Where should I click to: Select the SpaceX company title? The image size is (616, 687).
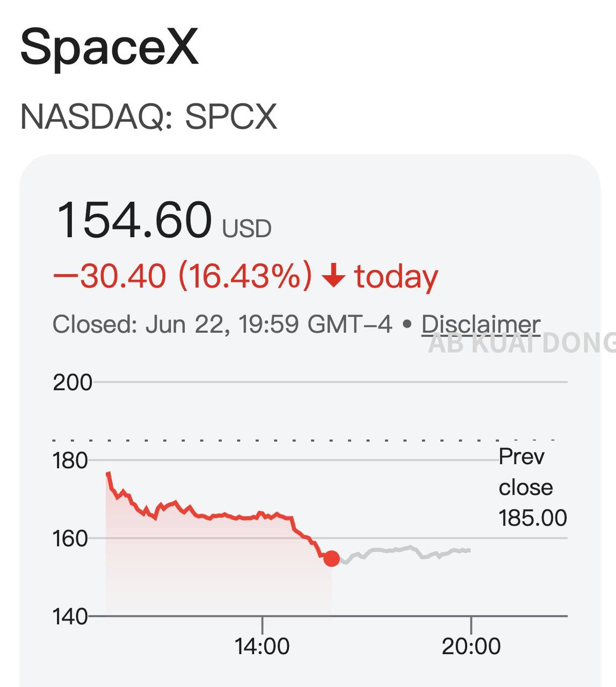(x=110, y=47)
